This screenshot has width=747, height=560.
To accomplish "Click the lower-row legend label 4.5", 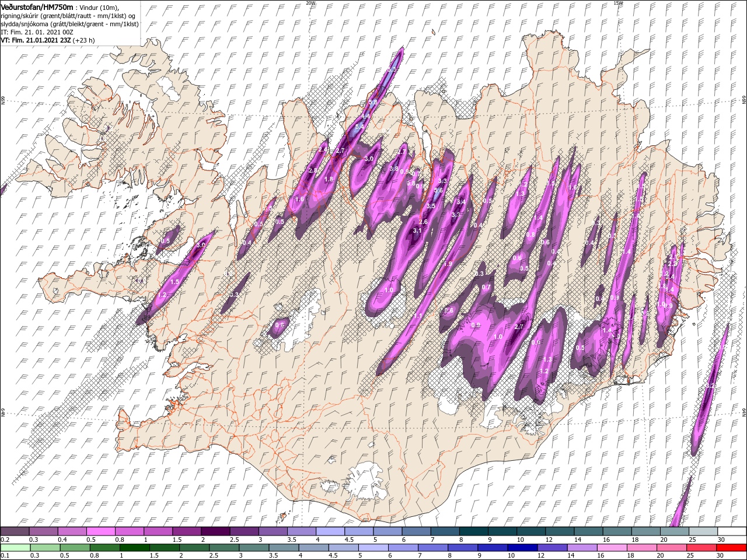I will tap(333, 556).
